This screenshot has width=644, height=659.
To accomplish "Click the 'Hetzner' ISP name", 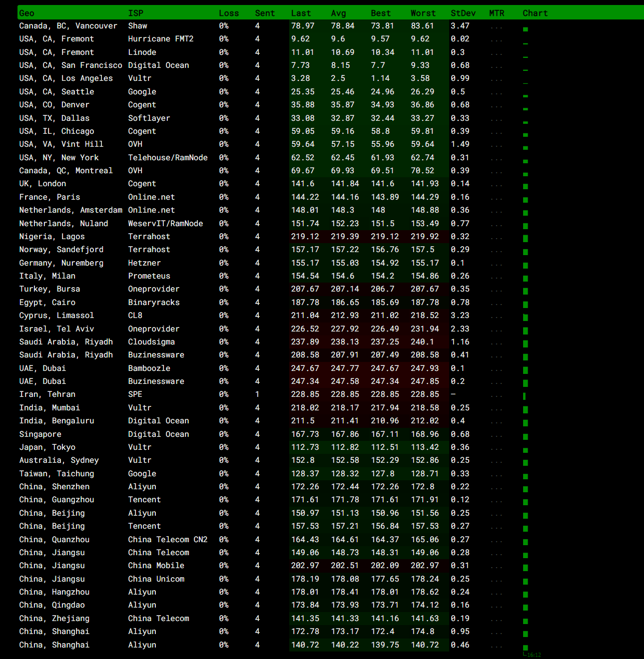I will point(145,263).
